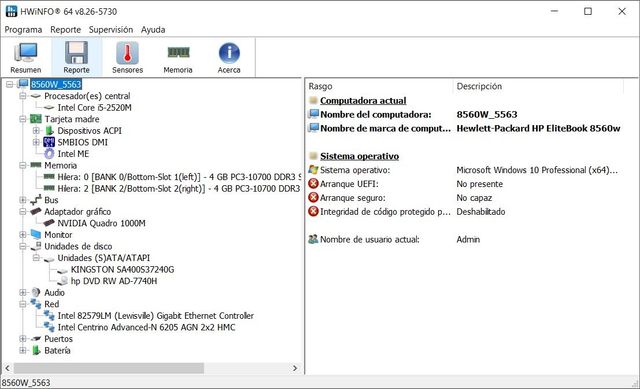
Task: Open the Reporte menu
Action: click(65, 29)
